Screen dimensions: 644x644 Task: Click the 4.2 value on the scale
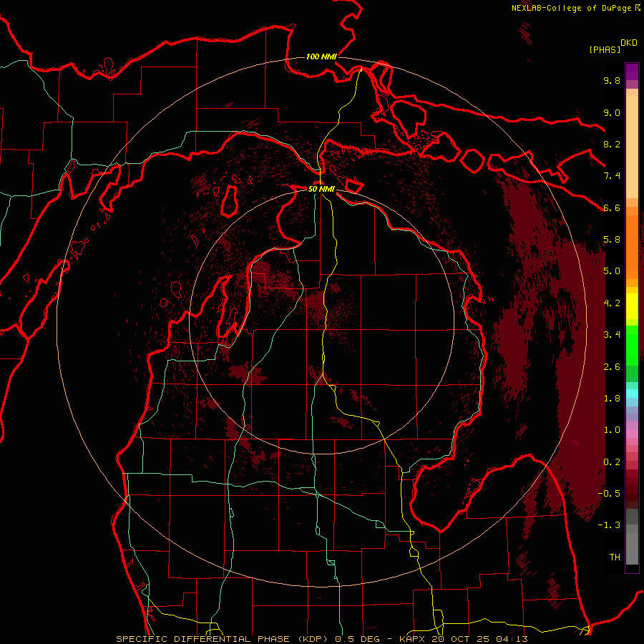pyautogui.click(x=612, y=303)
